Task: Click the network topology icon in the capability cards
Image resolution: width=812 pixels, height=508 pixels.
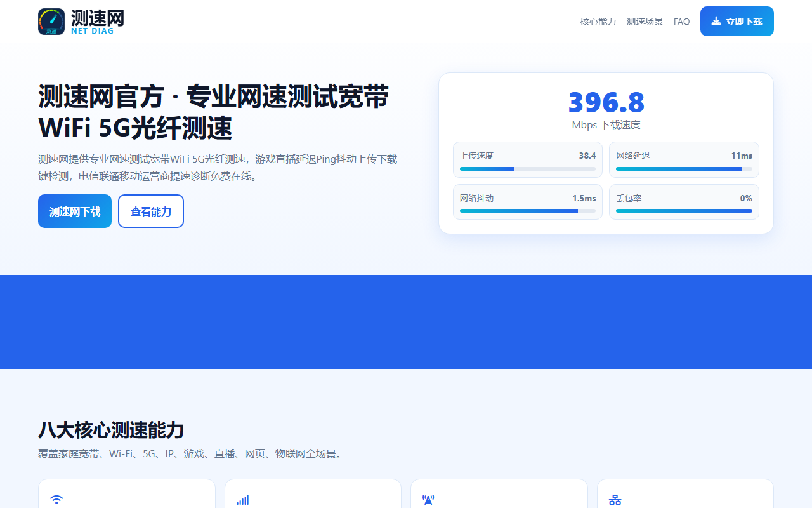Action: pyautogui.click(x=615, y=500)
